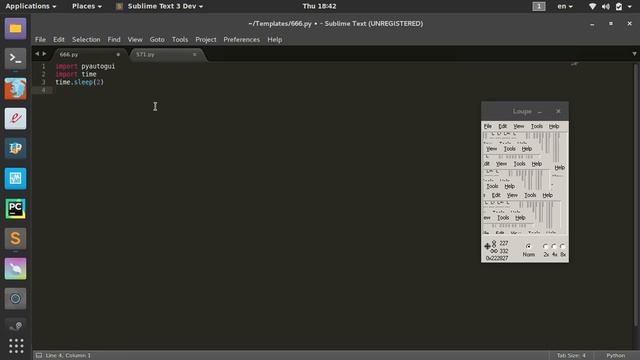Click 'time.sleep(2)' on line 3
Viewport: 640px width, 360px height.
[x=80, y=82]
